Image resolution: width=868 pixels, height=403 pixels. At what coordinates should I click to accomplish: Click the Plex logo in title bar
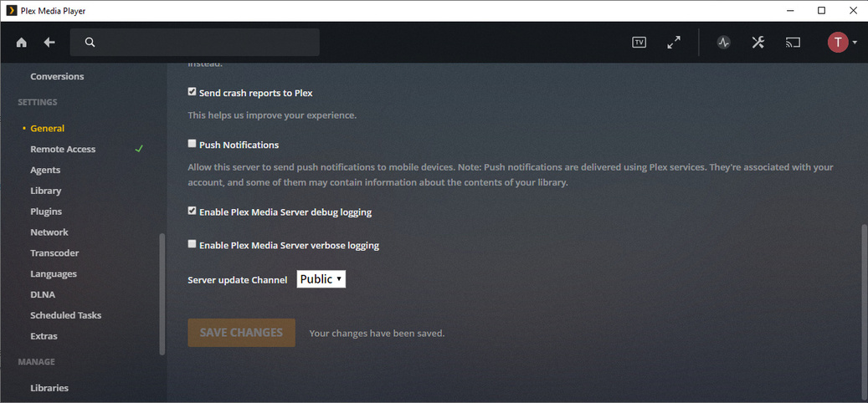[12, 11]
